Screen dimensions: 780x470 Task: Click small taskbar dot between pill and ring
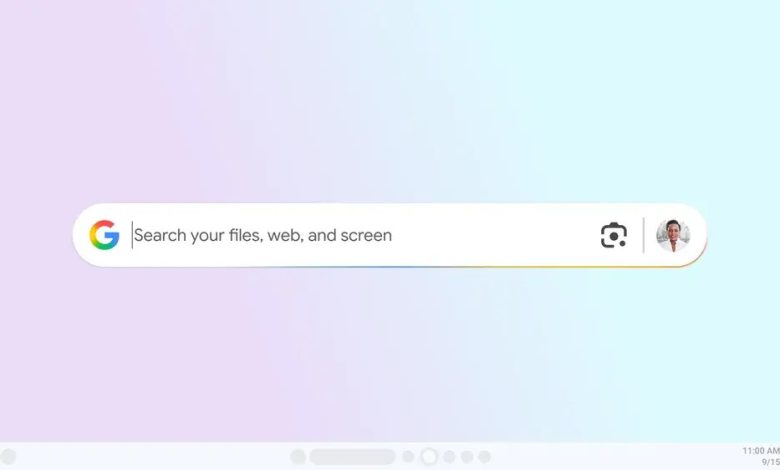coord(408,457)
